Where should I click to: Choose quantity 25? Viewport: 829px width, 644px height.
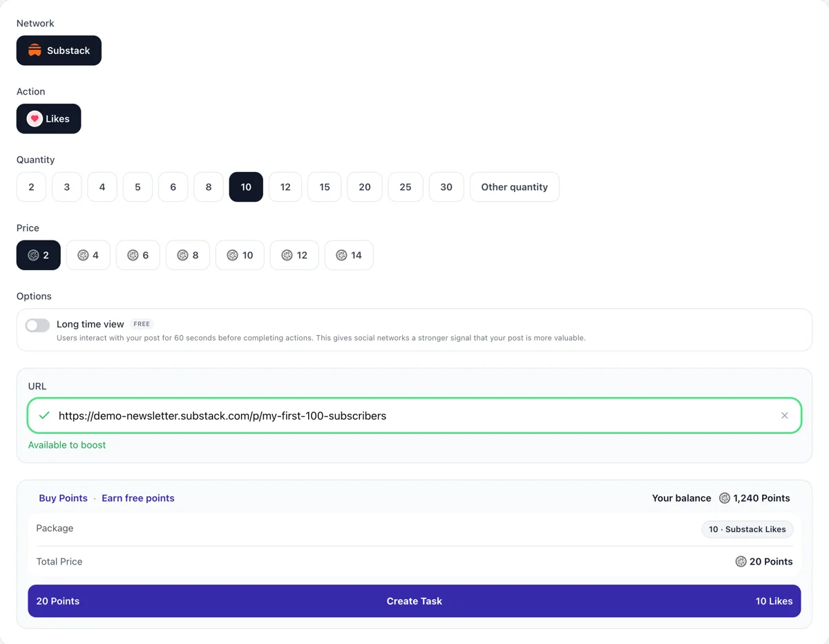[406, 187]
